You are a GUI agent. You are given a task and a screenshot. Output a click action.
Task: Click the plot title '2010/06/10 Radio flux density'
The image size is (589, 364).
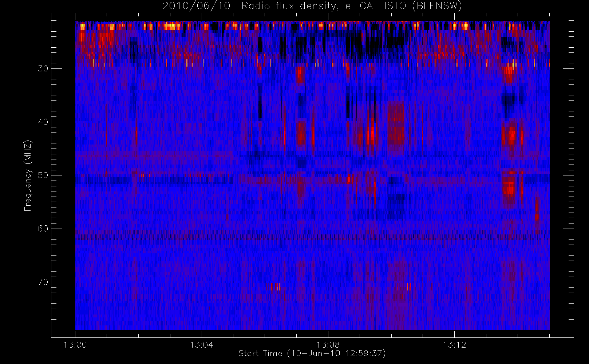312,6
